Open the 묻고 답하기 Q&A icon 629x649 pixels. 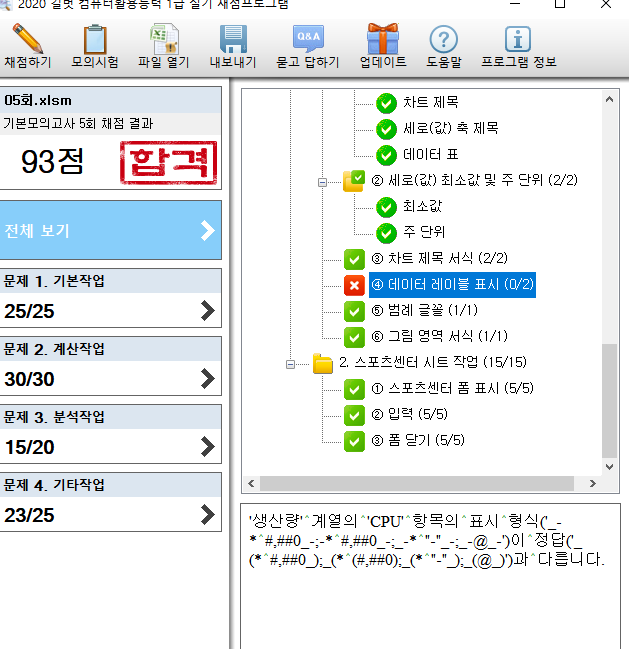(307, 40)
